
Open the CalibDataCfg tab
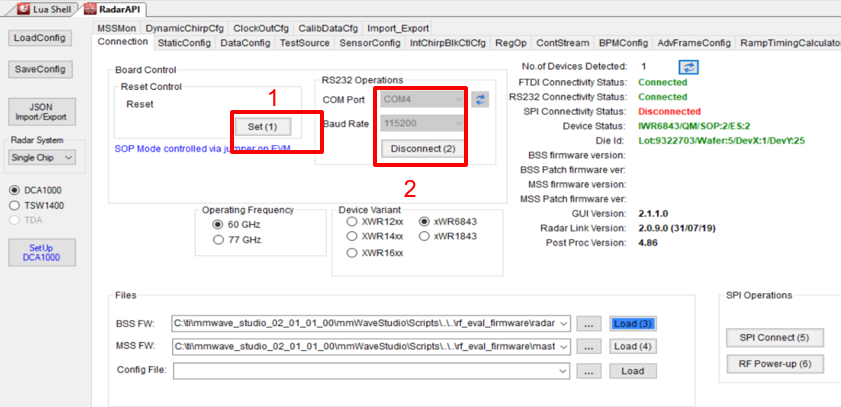coord(328,28)
